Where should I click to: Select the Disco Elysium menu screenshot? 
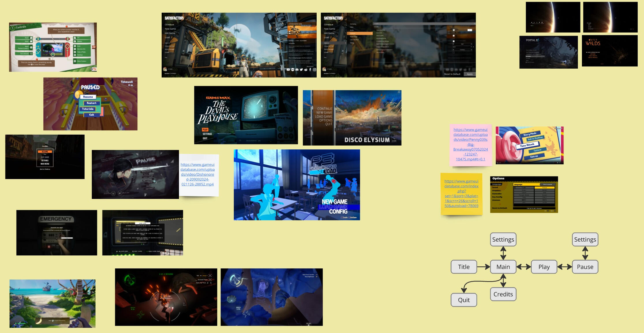click(352, 118)
